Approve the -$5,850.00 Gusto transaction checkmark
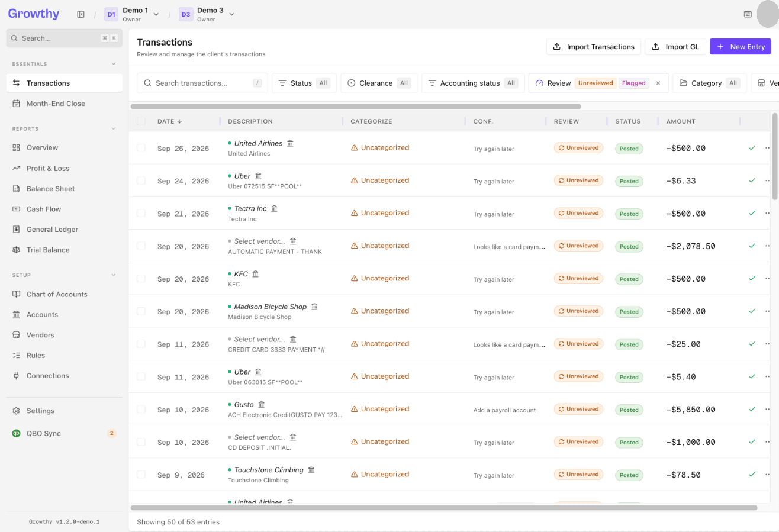This screenshot has height=532, width=779. click(752, 409)
